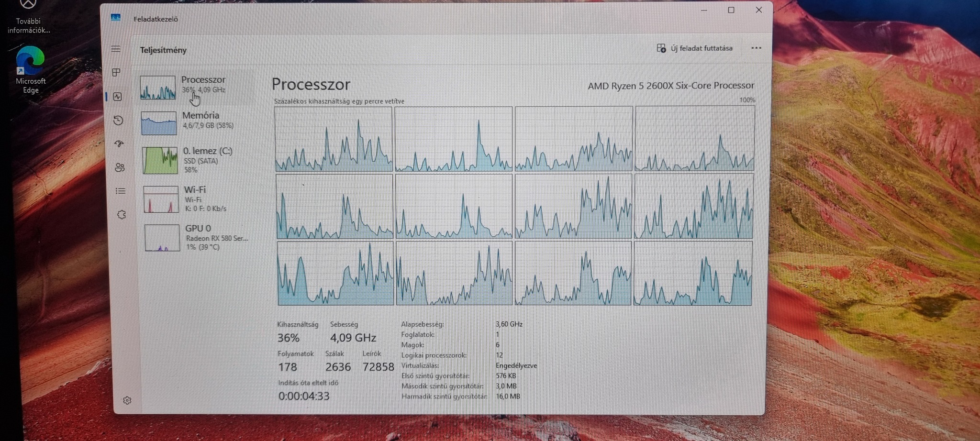Click the Harmadik szintű gyorsítótár label
The image size is (980, 441).
point(445,397)
